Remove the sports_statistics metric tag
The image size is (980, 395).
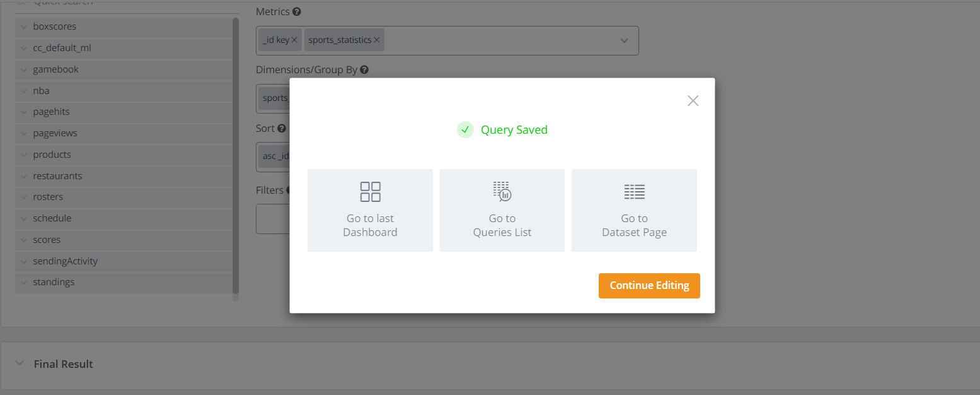(x=376, y=40)
